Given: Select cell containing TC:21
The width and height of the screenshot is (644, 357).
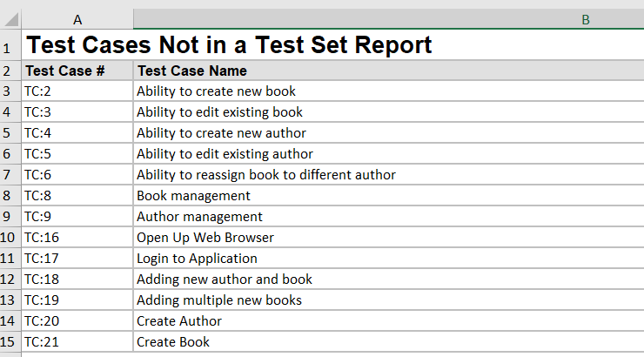Looking at the screenshot, I should point(77,342).
